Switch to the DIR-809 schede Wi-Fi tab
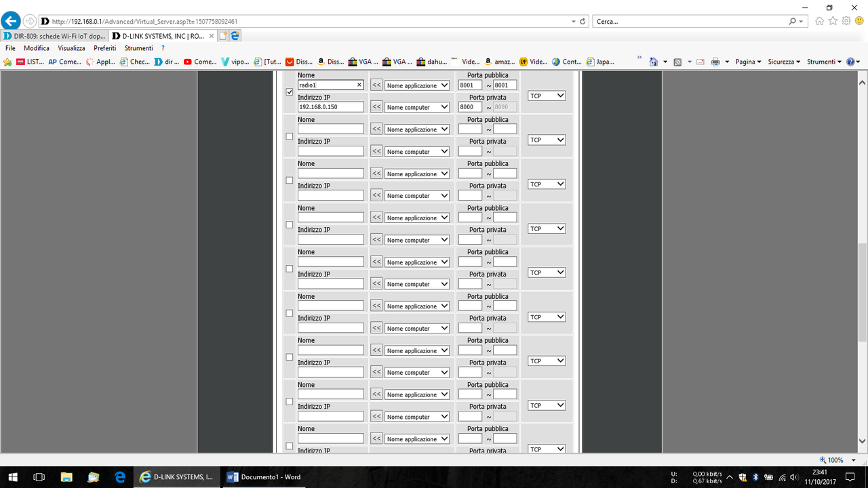The image size is (868, 488). coord(54,36)
